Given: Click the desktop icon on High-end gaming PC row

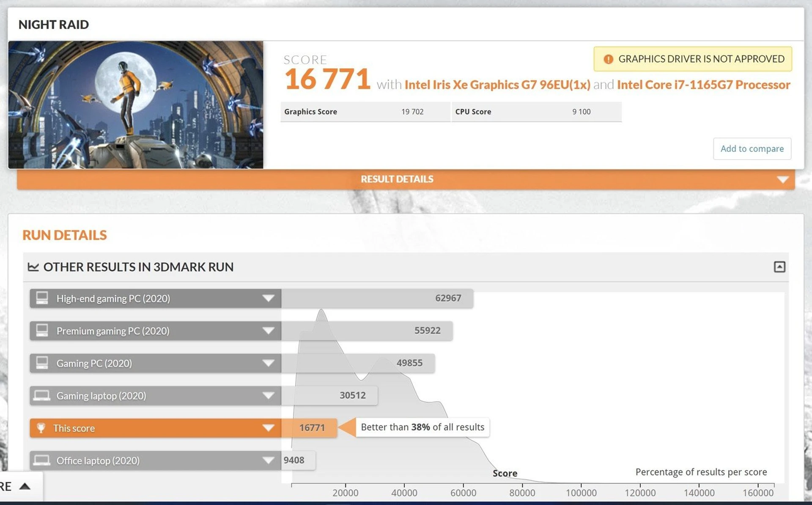Looking at the screenshot, I should (42, 298).
